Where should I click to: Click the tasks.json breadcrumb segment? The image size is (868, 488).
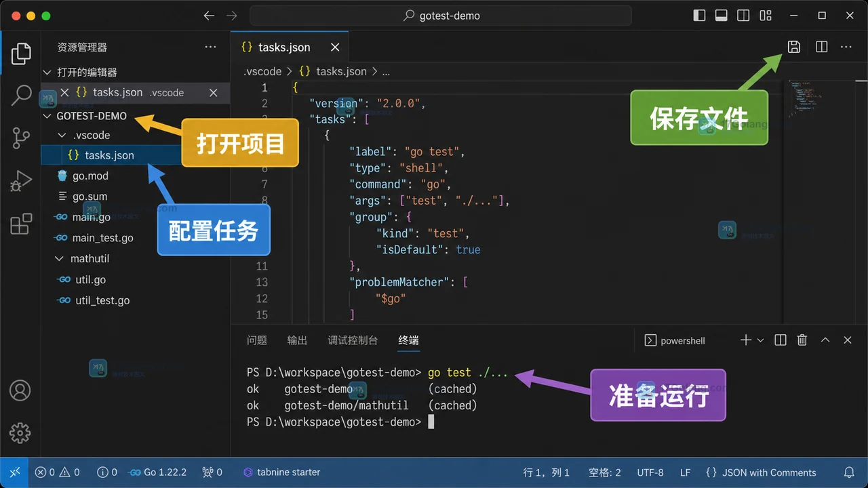pos(332,71)
